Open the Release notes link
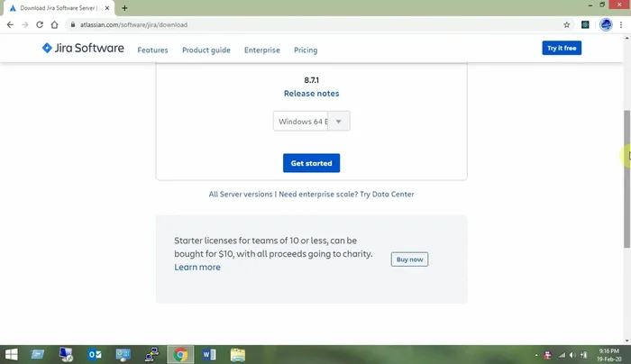This screenshot has width=631, height=364. tap(312, 94)
